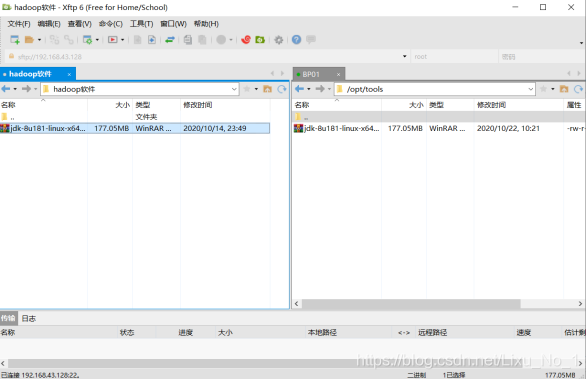Click the Disconnect toolbar icon
587x379 pixels.
tap(69, 39)
